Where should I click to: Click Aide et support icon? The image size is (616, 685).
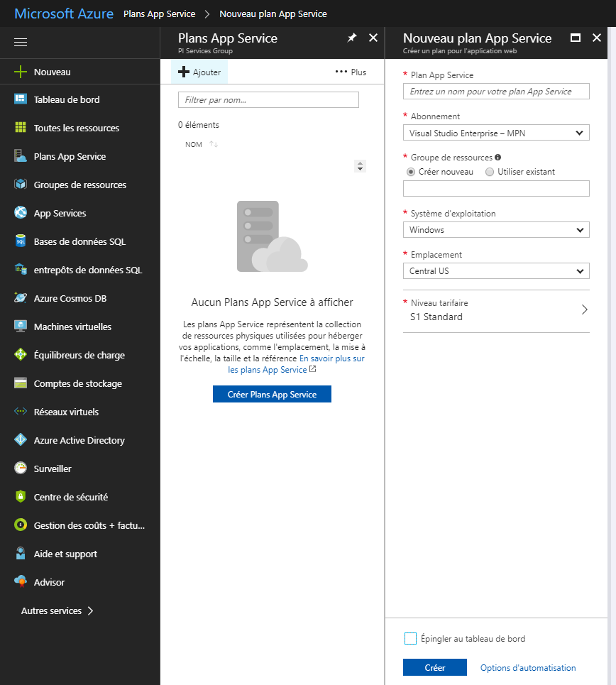coord(21,554)
